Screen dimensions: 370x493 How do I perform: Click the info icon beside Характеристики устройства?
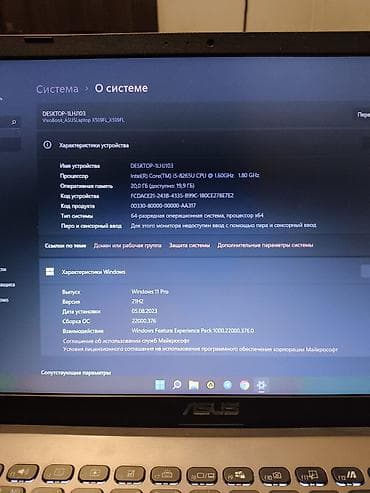pos(47,145)
